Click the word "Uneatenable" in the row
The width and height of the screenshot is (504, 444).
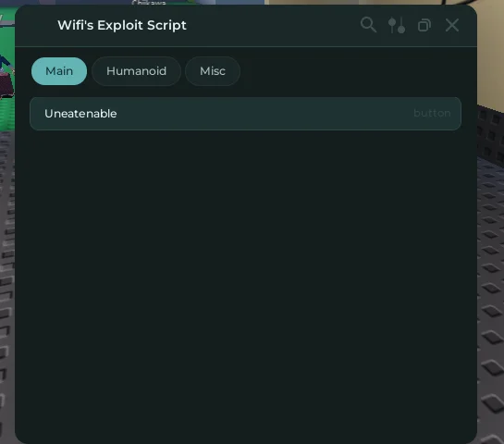80,114
